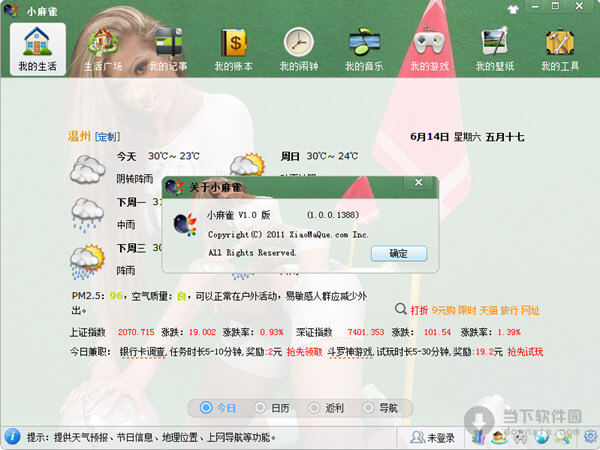600x450 pixels.
Task: Select the 日历 radio option
Action: [x=272, y=408]
